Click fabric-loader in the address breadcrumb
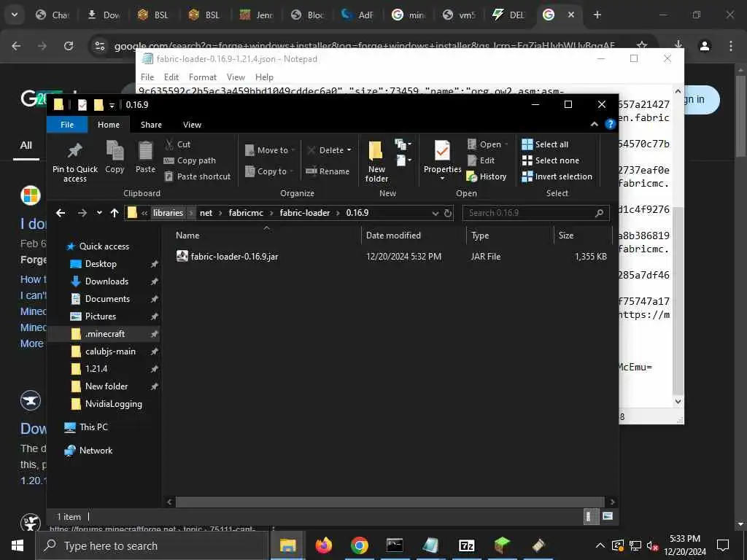747x560 pixels. (305, 213)
